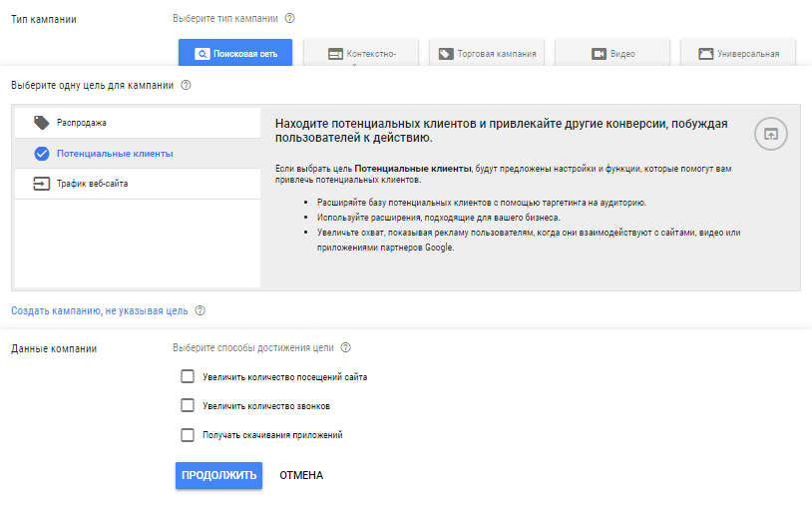812x515 pixels.
Task: Enable Увеличить количество посещений сайта checkbox
Action: (187, 377)
